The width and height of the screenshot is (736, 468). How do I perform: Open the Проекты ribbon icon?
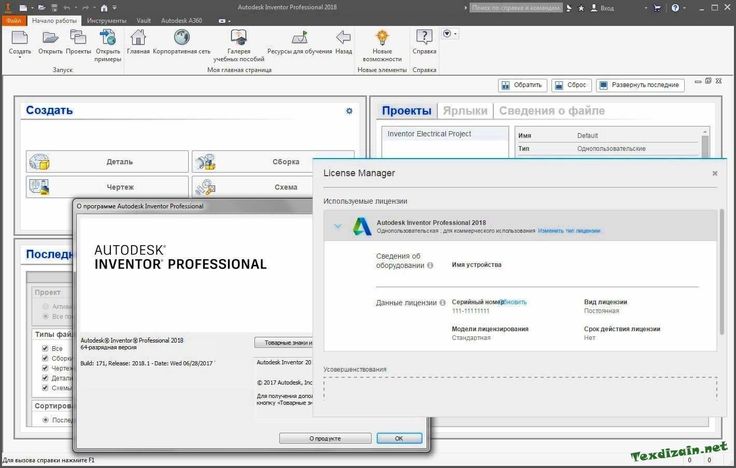tap(78, 38)
